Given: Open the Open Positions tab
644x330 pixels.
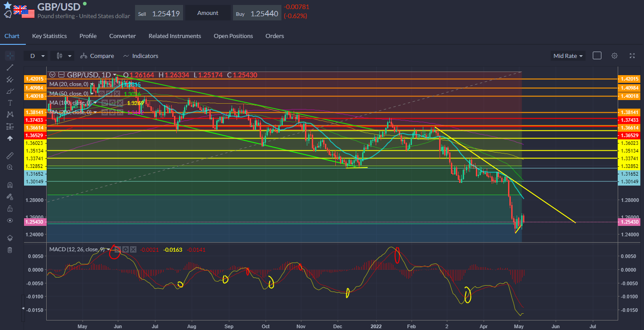Looking at the screenshot, I should click(233, 36).
